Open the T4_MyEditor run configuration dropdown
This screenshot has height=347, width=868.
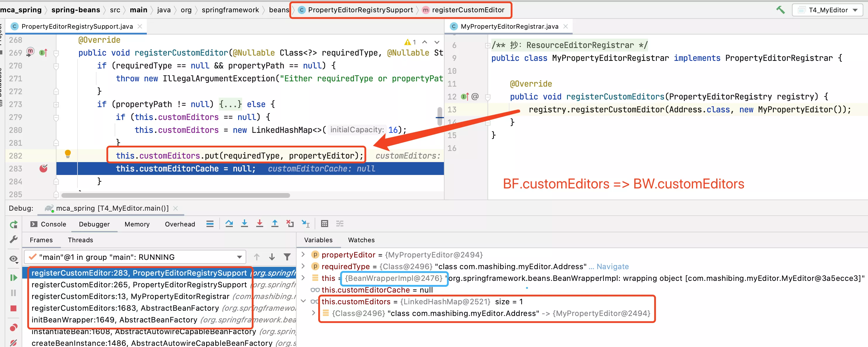click(x=827, y=10)
